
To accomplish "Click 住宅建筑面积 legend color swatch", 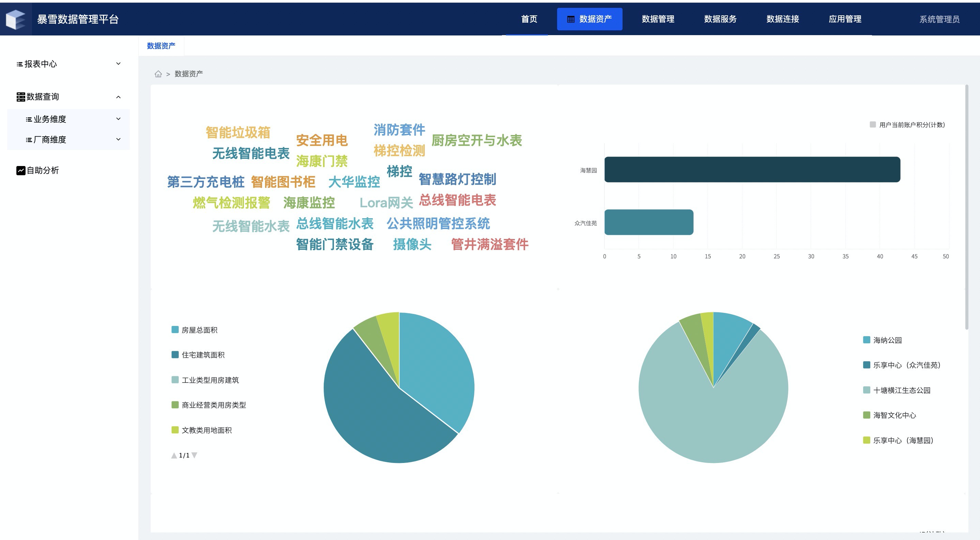I will coord(175,355).
